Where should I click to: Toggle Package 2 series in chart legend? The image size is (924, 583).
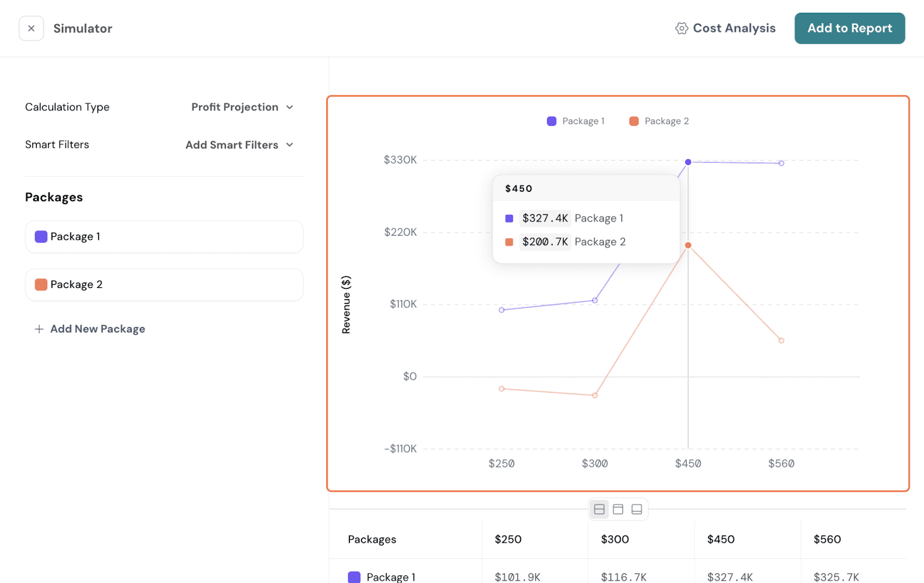(x=659, y=121)
